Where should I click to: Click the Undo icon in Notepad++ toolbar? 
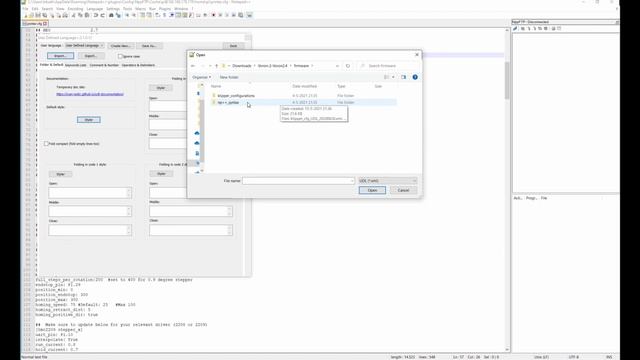(x=96, y=15)
